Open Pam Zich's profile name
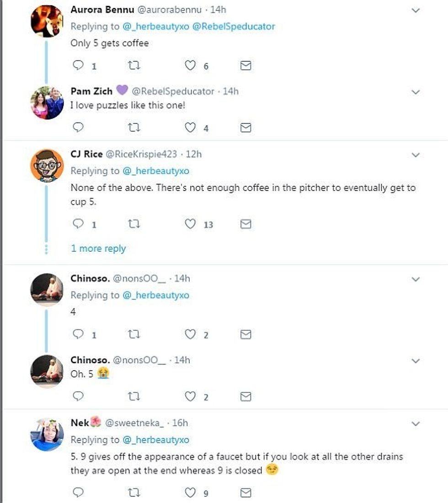The image size is (448, 503). 91,91
